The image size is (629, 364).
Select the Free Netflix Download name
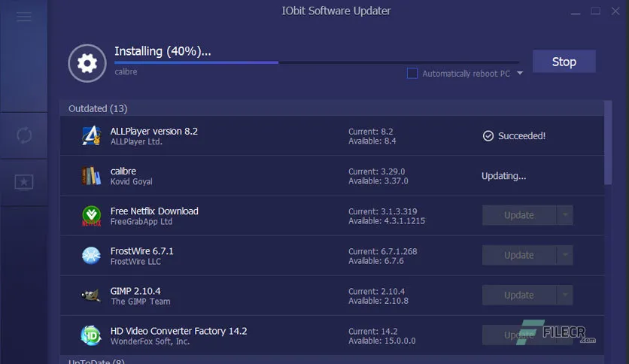pos(154,211)
